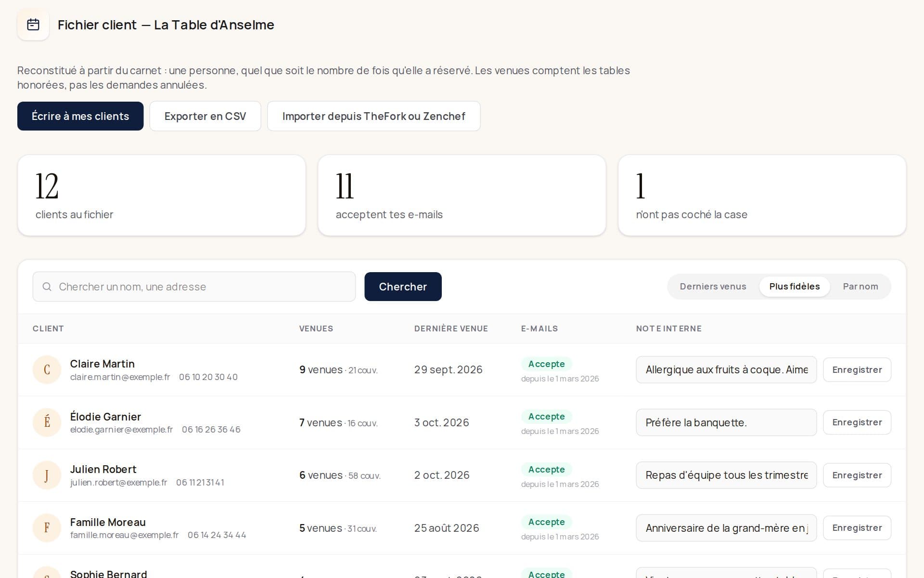Open the Écrire à mes clients button

[80, 116]
